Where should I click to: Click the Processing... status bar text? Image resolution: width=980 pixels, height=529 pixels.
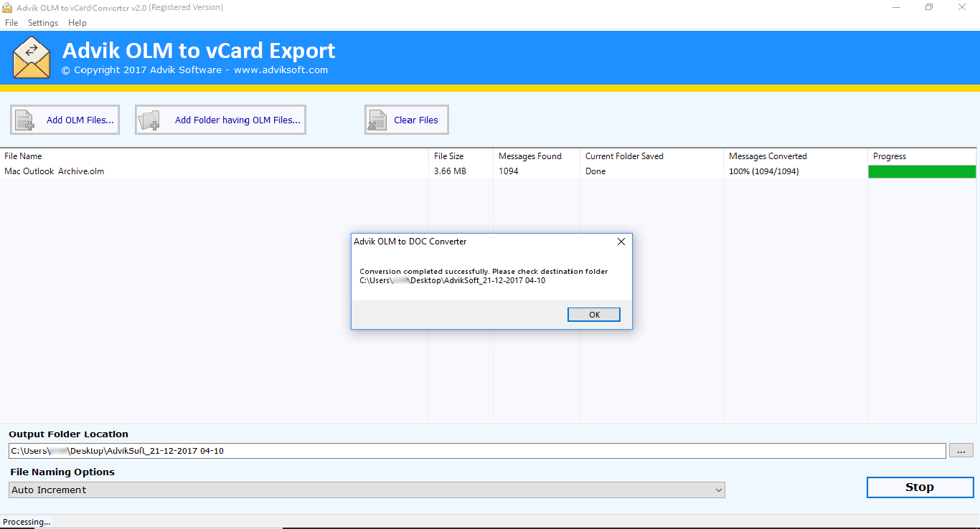[x=27, y=522]
